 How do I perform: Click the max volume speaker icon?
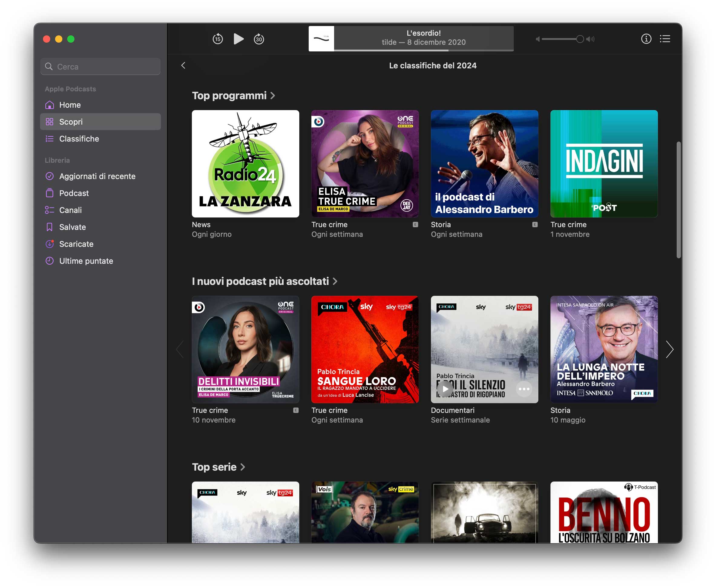coord(590,39)
